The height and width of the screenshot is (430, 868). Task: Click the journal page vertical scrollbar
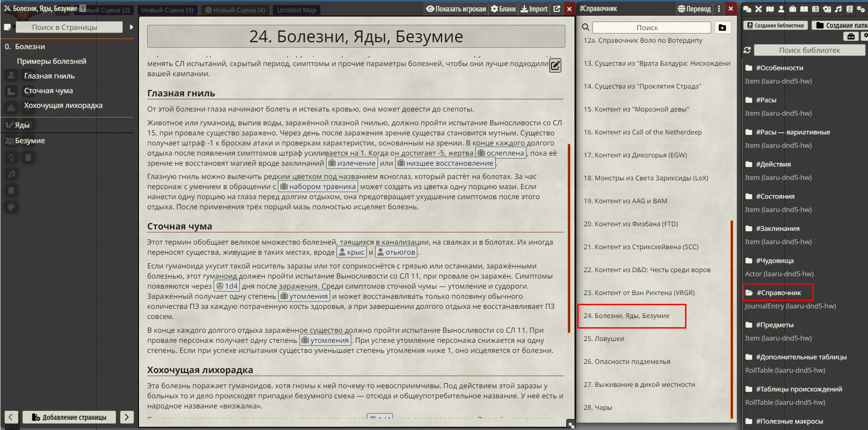(x=569, y=238)
